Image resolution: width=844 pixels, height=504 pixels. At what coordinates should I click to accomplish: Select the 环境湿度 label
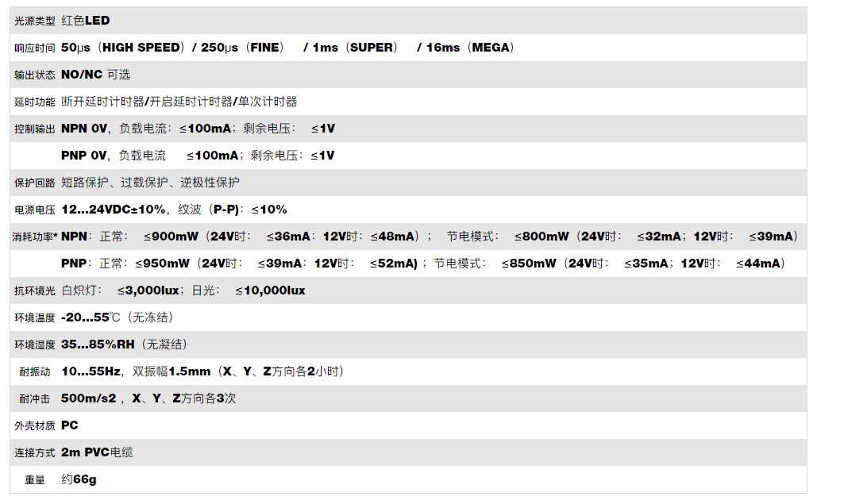(34, 344)
